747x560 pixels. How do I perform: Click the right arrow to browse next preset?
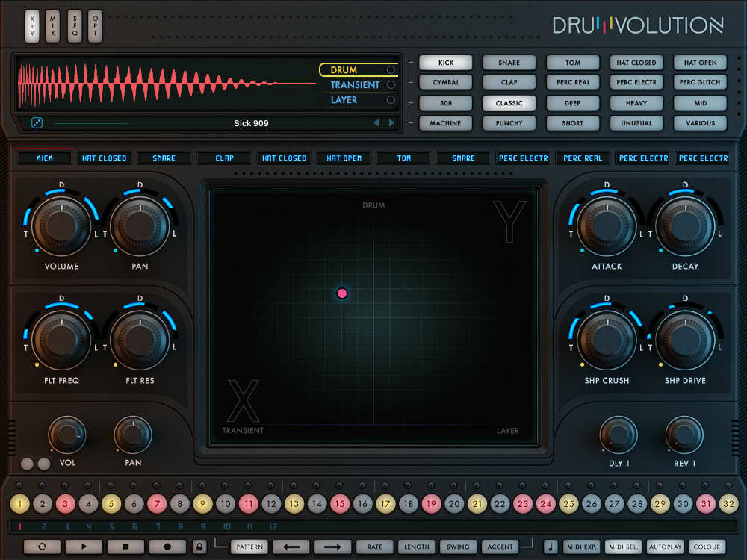[391, 123]
